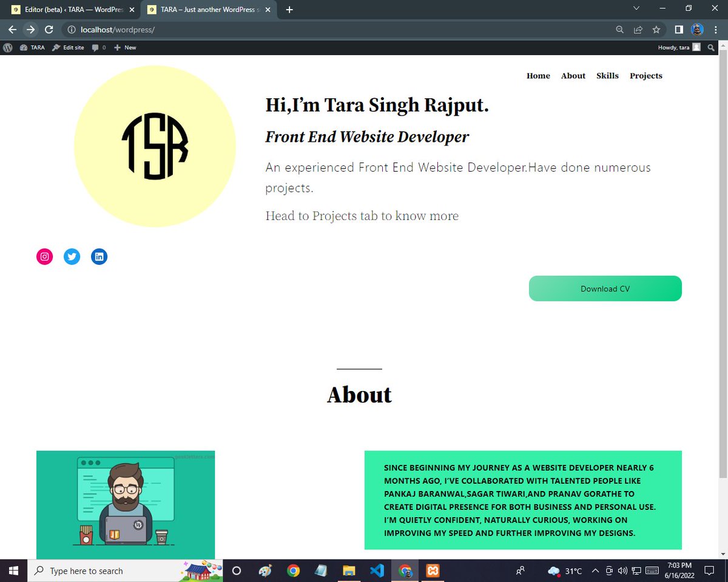The image size is (728, 582).
Task: Go to Projects in site navigation
Action: point(645,76)
